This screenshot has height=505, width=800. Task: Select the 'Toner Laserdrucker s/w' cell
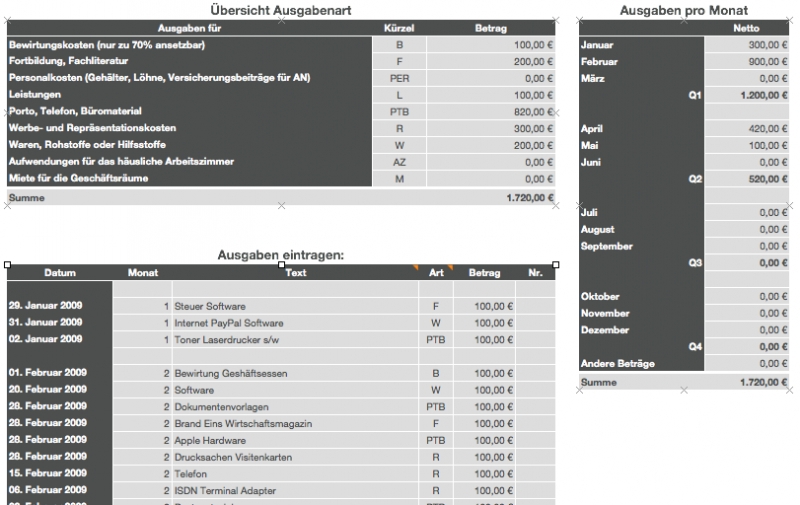pos(295,340)
